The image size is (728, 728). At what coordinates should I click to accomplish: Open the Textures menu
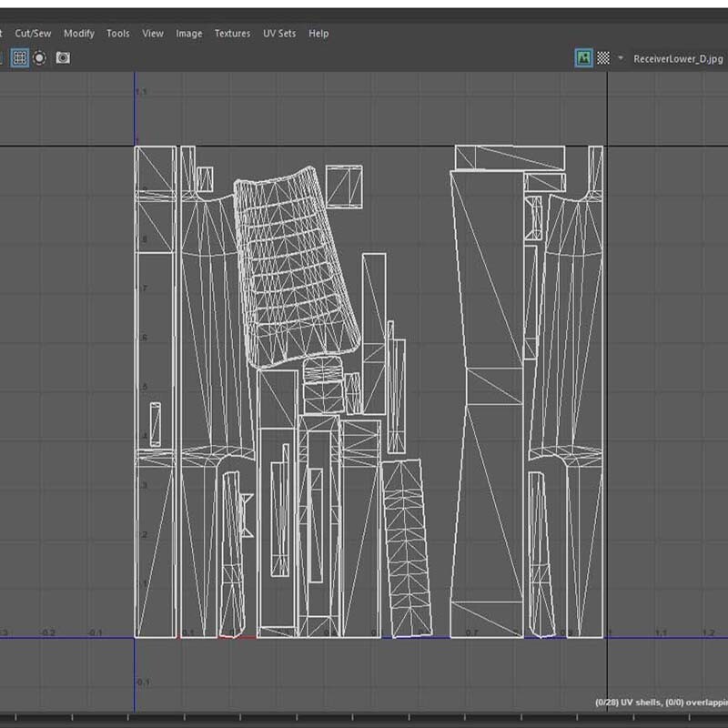coord(232,34)
